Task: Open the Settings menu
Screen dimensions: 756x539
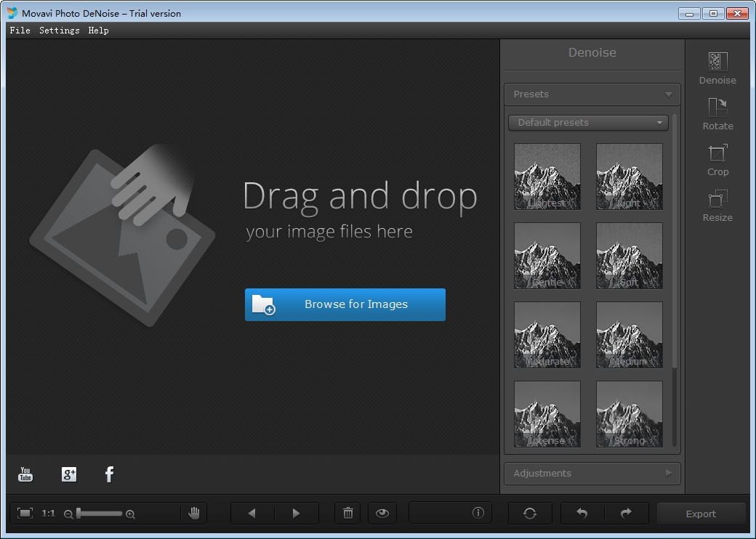Action: 60,31
